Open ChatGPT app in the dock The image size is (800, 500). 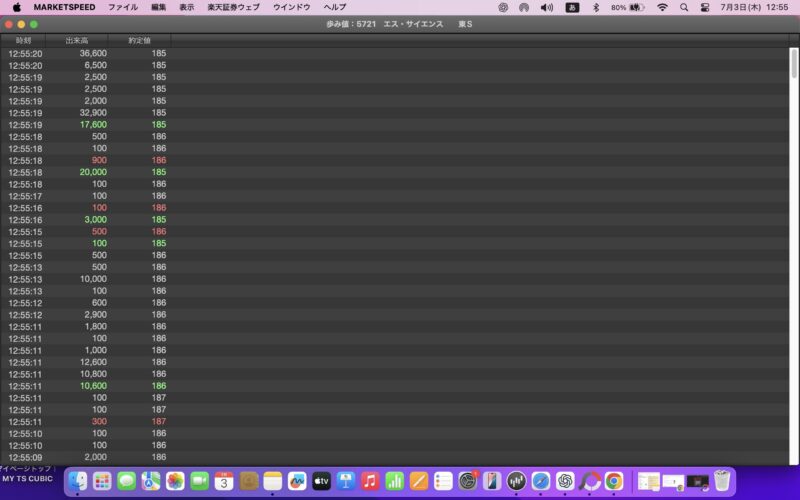(x=565, y=481)
